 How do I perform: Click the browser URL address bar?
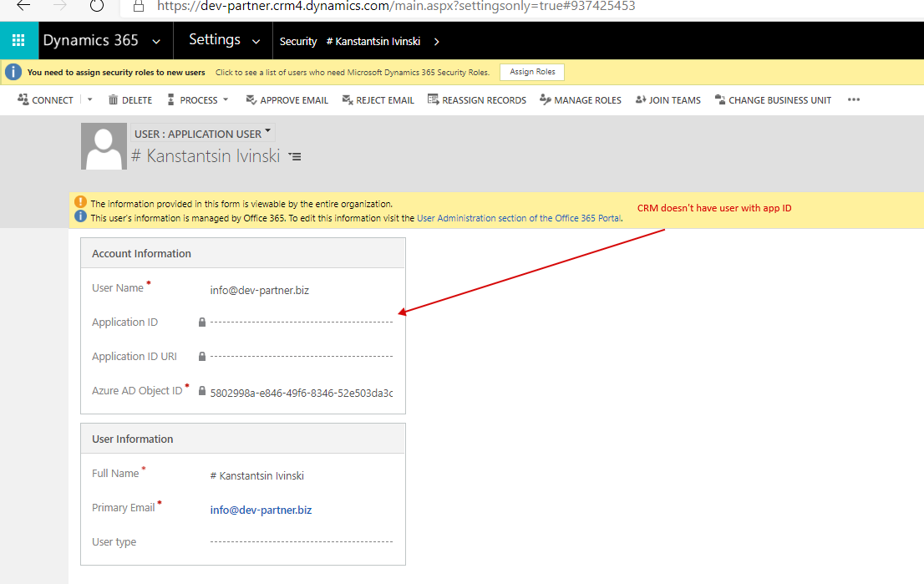[x=396, y=7]
